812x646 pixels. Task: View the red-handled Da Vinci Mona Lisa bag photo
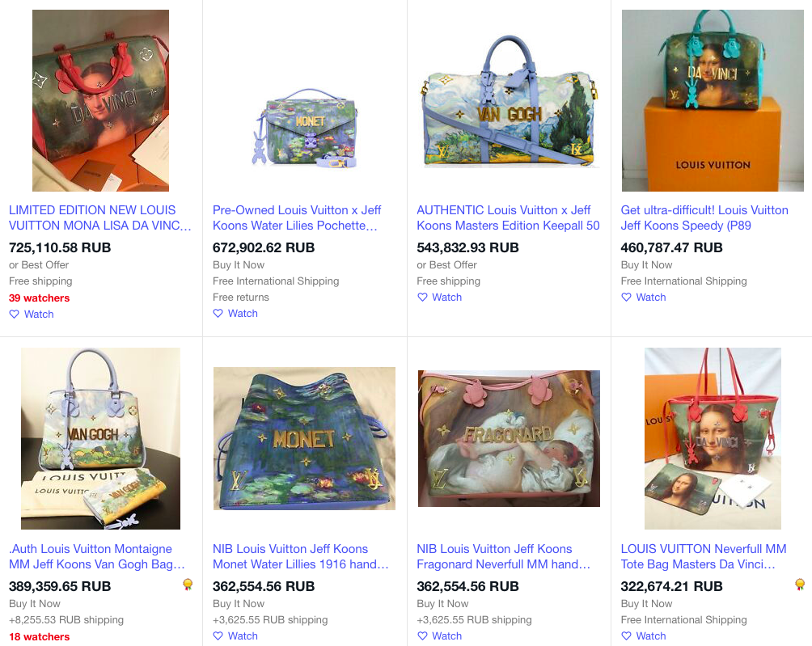(100, 100)
